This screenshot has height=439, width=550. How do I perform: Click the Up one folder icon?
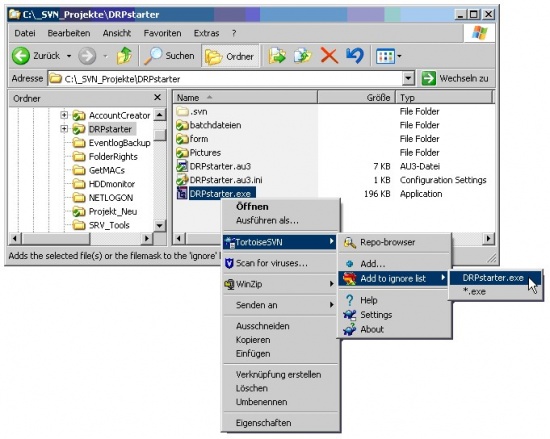(x=125, y=56)
